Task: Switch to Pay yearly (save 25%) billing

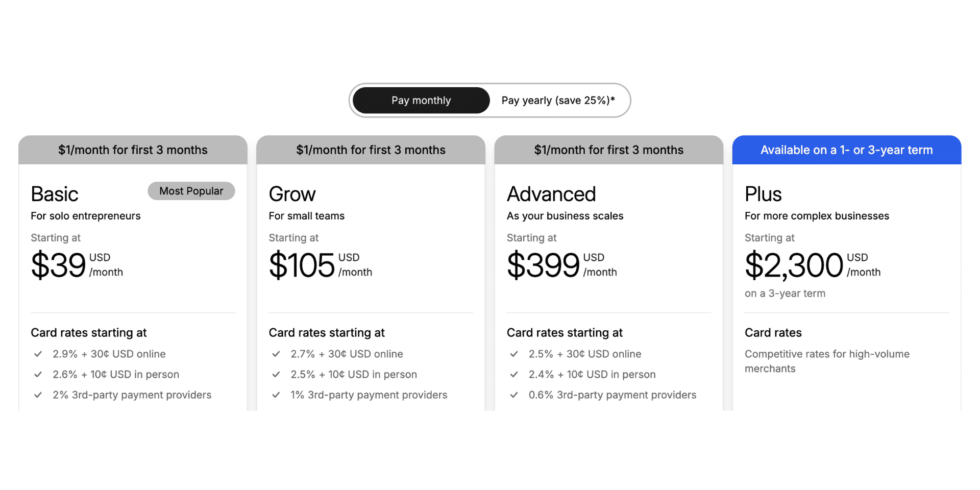Action: (558, 101)
